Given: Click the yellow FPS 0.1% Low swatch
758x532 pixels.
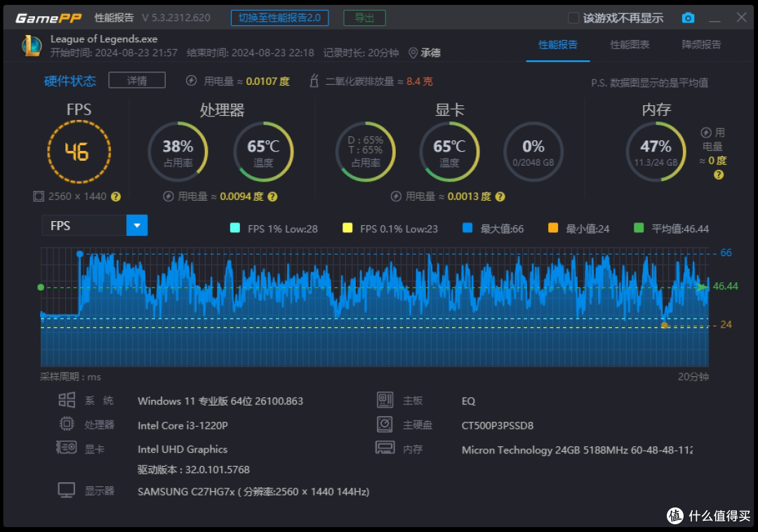Looking at the screenshot, I should pyautogui.click(x=347, y=228).
